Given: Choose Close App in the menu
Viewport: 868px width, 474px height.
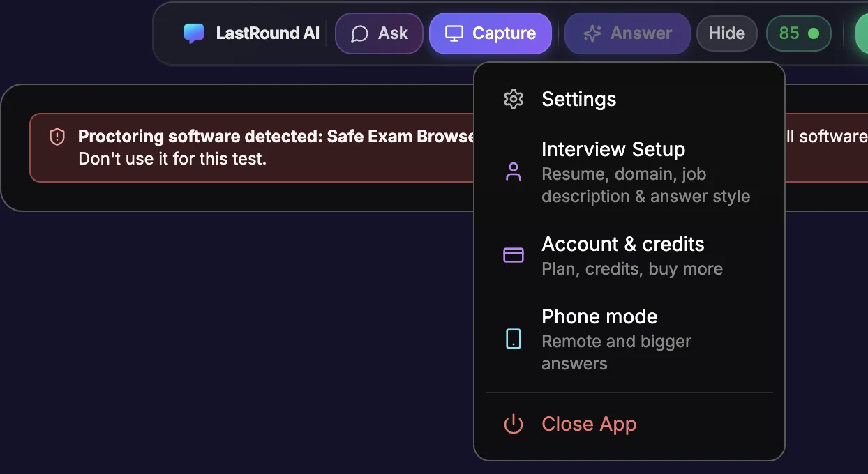Looking at the screenshot, I should pos(629,424).
